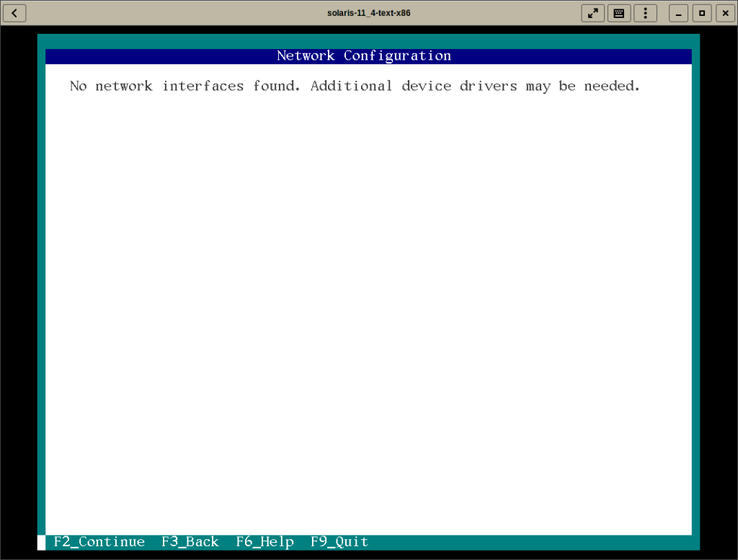Select F3_Back in the bottom bar
This screenshot has height=560, width=738.
pyautogui.click(x=190, y=542)
